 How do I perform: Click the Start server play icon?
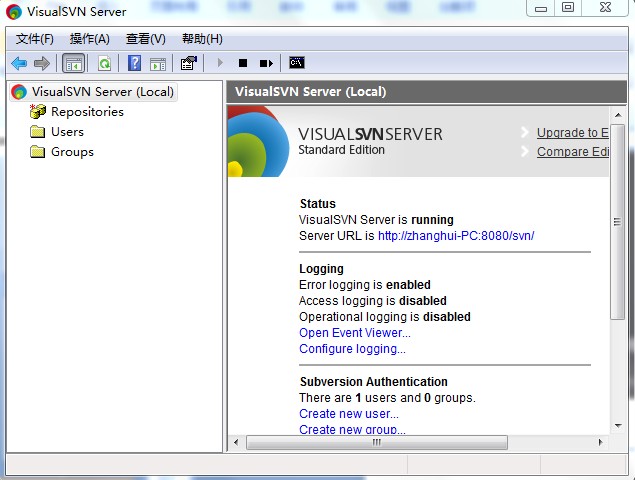(220, 63)
